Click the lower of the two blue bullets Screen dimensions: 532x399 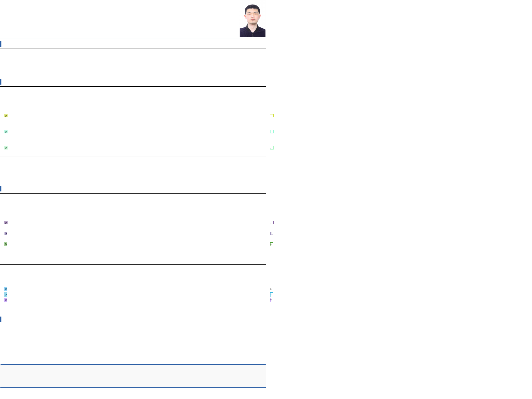6,295
